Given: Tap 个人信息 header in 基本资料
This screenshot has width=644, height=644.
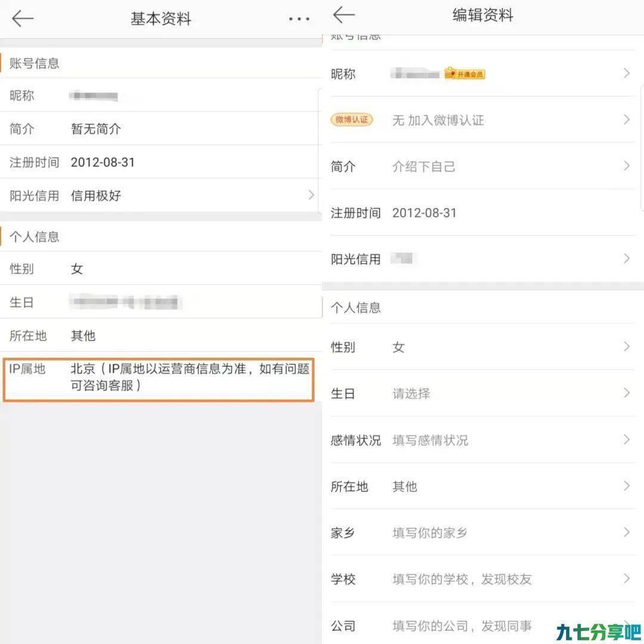Looking at the screenshot, I should point(35,237).
